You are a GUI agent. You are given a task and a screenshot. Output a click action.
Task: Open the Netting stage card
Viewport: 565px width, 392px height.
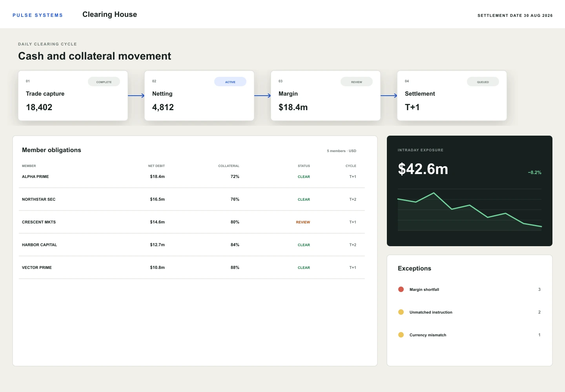(199, 96)
